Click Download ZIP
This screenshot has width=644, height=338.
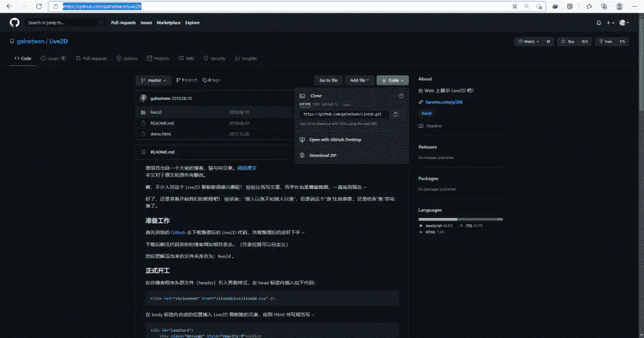pyautogui.click(x=323, y=155)
